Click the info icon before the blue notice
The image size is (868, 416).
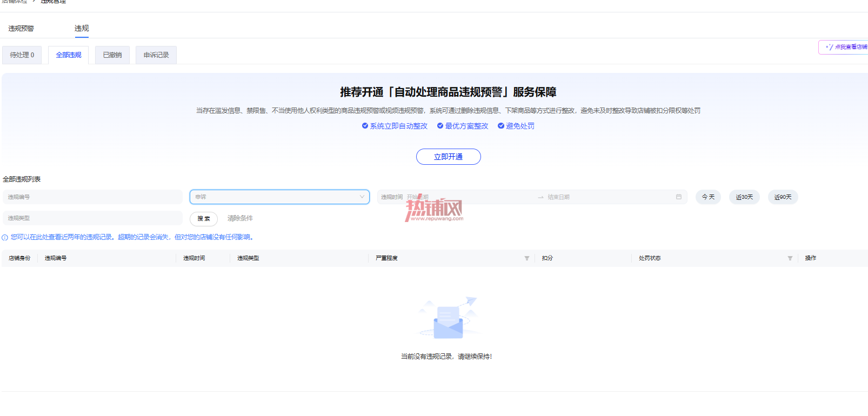point(5,237)
